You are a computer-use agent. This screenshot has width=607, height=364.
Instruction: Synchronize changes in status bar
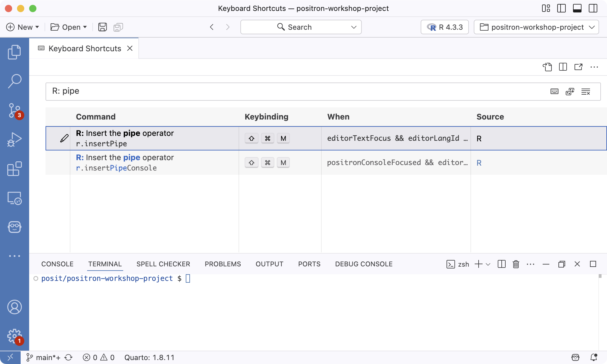click(69, 358)
